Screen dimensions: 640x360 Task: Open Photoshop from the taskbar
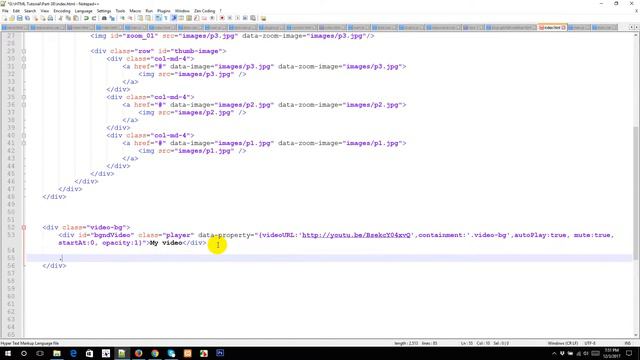click(220, 353)
